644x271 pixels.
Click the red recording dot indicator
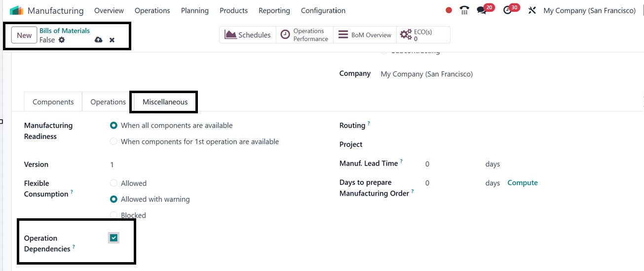449,10
